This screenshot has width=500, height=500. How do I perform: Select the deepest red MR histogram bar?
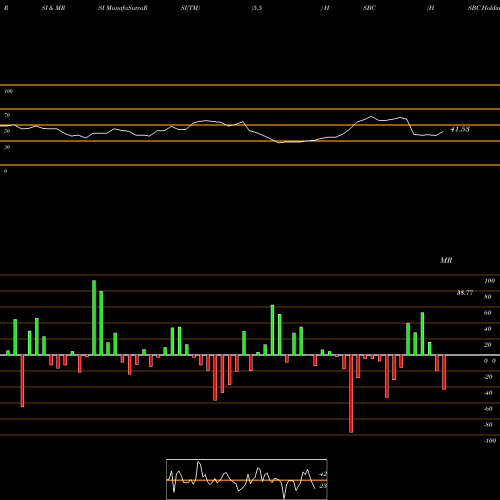[351, 394]
